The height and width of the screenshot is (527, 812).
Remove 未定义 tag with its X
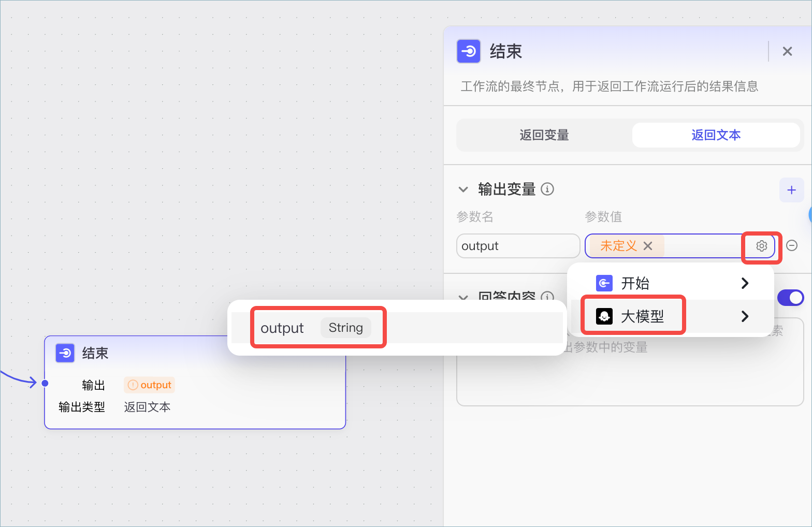[648, 246]
